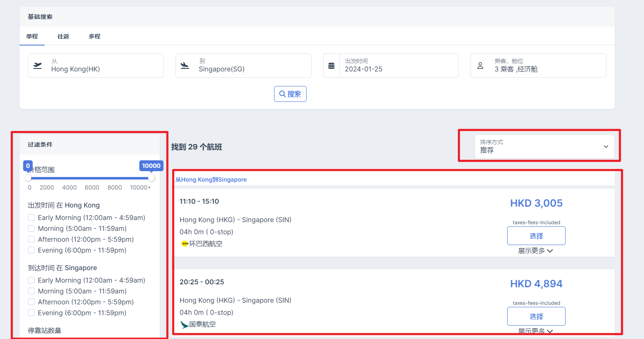Open the 排序方式 sort dropdown
644x339 pixels.
544,147
